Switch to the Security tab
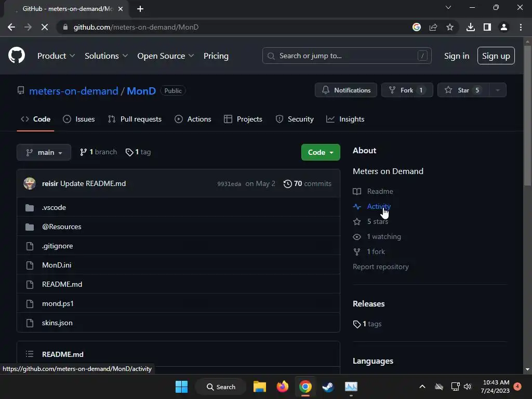532x399 pixels. pyautogui.click(x=295, y=119)
